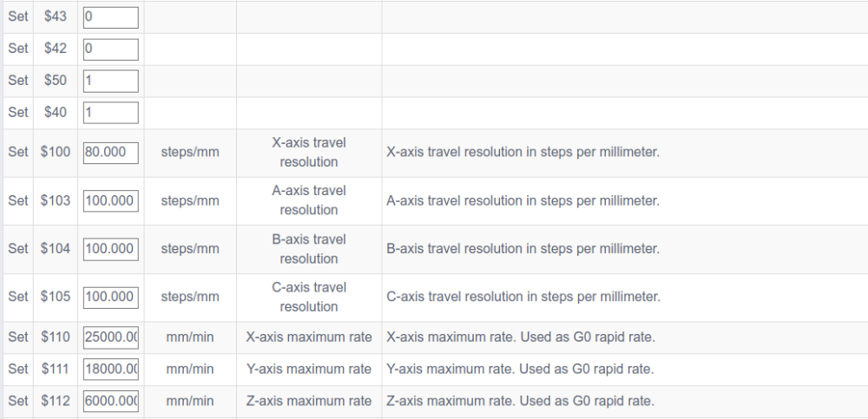The height and width of the screenshot is (419, 868).
Task: Click Set for $112 Z-axis maximum rate
Action: tap(18, 402)
